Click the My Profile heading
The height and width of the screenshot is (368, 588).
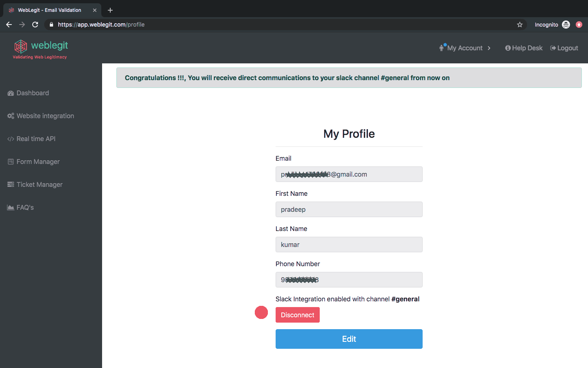tap(349, 134)
